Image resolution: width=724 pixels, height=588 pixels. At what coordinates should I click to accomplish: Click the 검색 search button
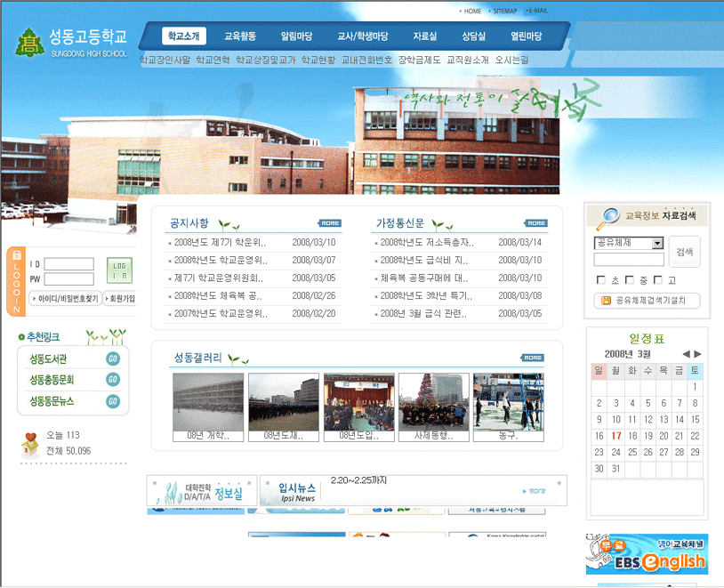point(684,252)
